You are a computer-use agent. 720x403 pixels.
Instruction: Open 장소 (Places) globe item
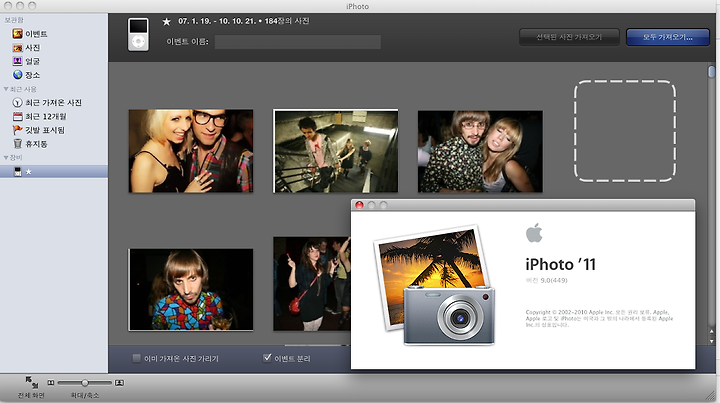click(27, 75)
